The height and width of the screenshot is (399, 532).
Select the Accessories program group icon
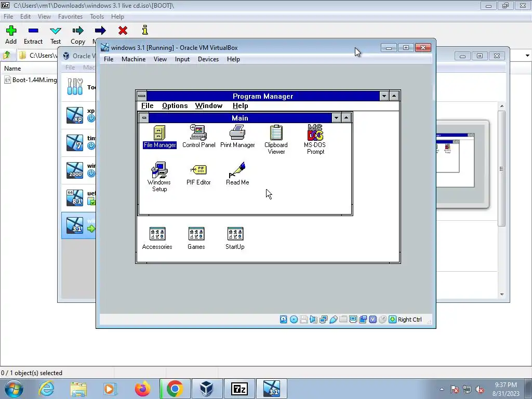tap(157, 238)
